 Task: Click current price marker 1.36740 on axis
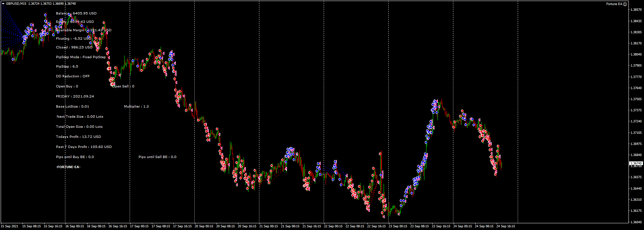coord(636,163)
